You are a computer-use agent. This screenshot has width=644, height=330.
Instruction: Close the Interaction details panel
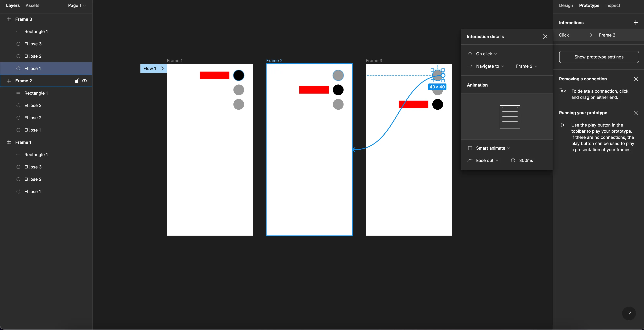coord(545,37)
